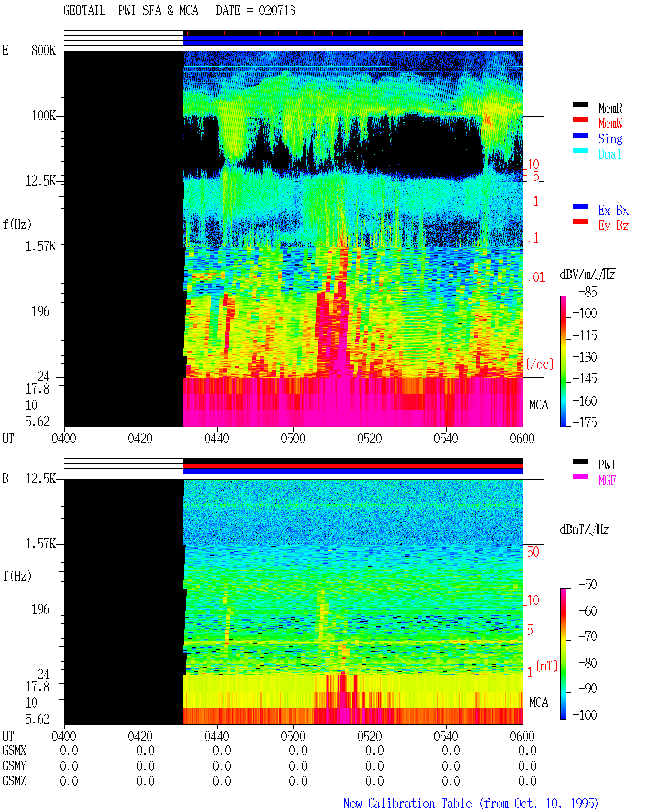Click the DATE = 020713 text
This screenshot has height=812, width=652.
(256, 10)
